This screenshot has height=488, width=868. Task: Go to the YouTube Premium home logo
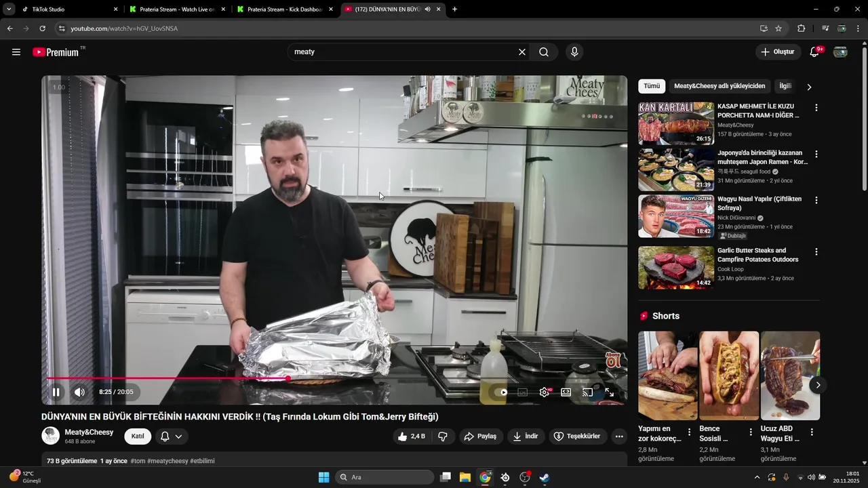56,52
